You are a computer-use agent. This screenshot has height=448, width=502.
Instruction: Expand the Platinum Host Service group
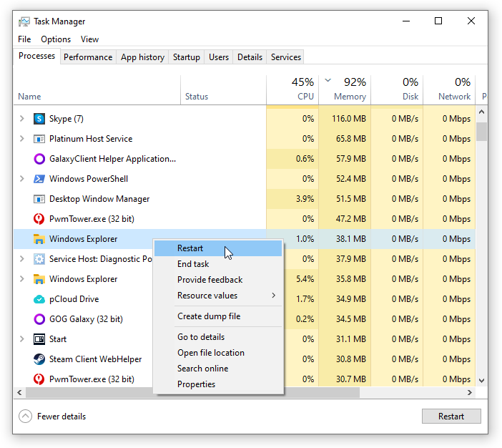(x=21, y=139)
